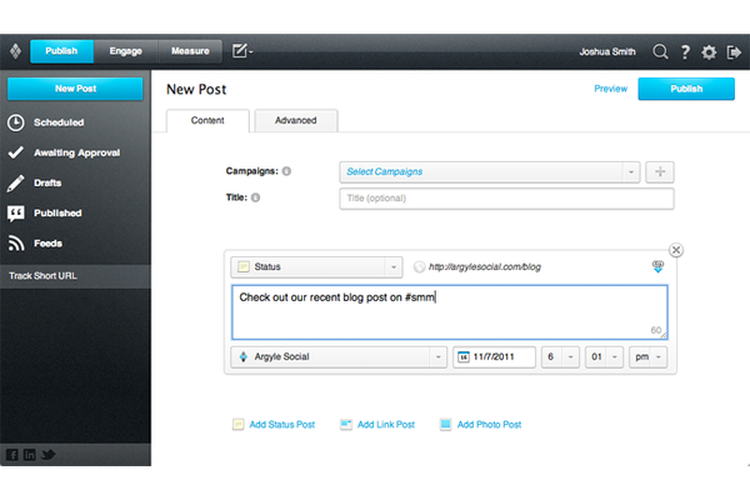The image size is (750, 500).
Task: Click the Drafts pencil icon
Action: tap(15, 183)
